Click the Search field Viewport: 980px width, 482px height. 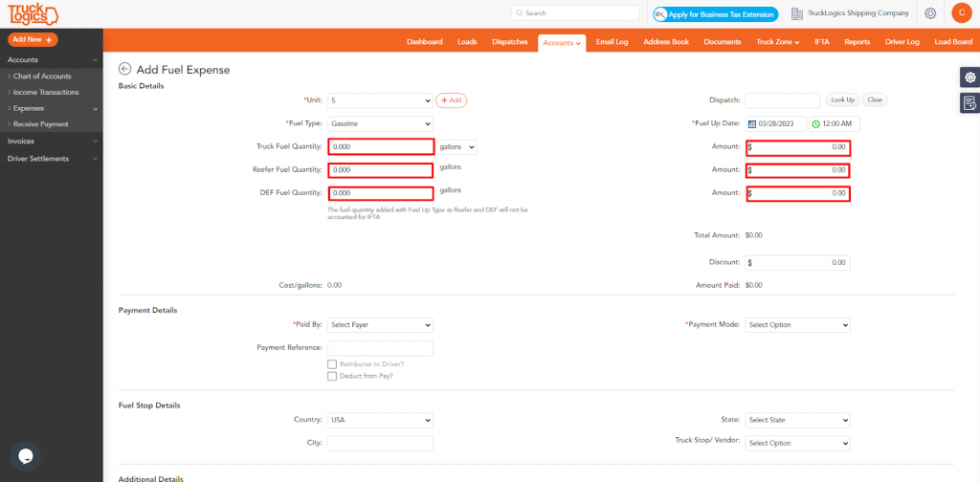(x=575, y=13)
